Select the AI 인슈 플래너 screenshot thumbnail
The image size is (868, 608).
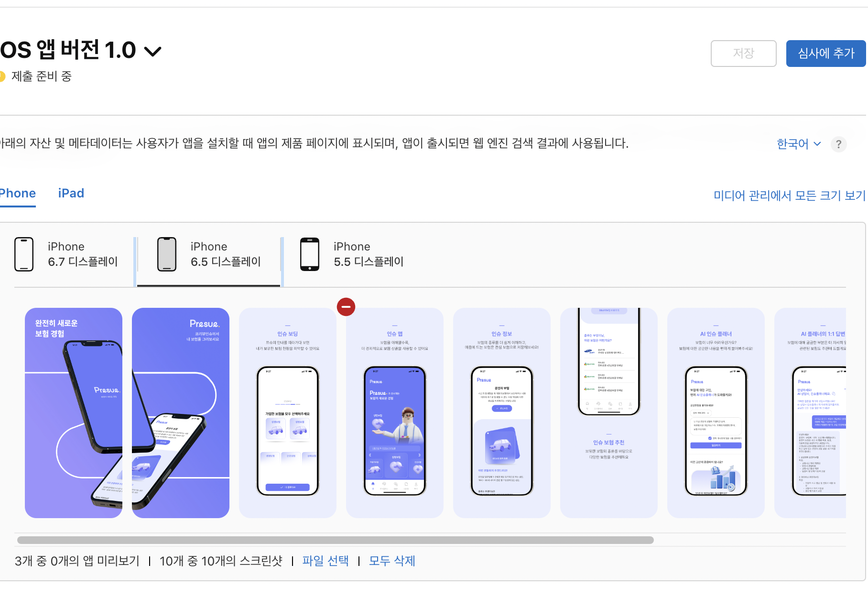(716, 413)
